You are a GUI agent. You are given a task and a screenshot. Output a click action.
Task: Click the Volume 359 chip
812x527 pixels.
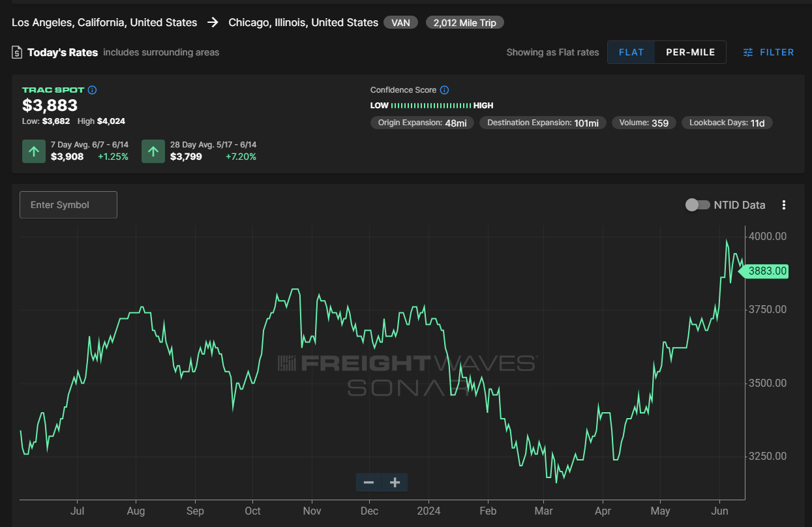point(644,123)
